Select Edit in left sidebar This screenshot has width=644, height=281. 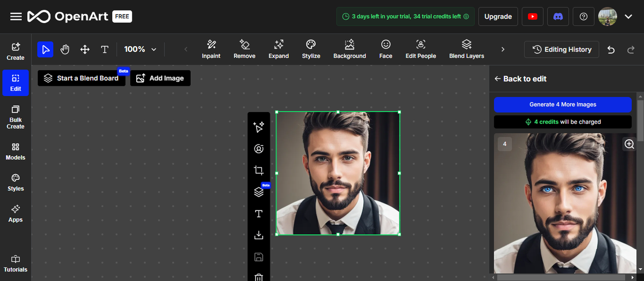tap(16, 83)
